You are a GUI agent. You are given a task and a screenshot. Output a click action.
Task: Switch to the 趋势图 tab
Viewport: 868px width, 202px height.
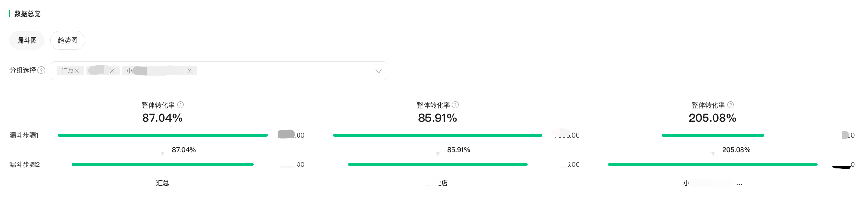click(x=68, y=40)
